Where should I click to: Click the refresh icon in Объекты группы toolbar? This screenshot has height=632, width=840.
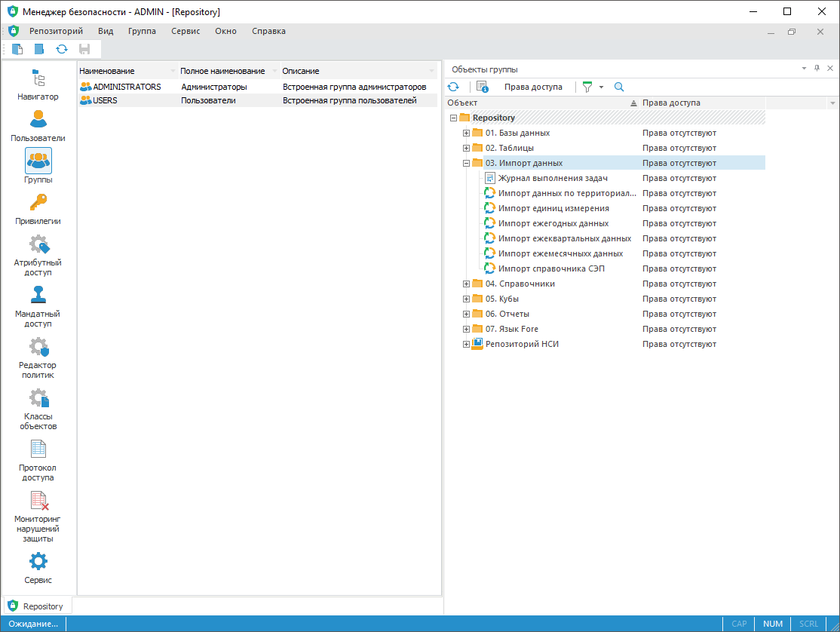(453, 87)
